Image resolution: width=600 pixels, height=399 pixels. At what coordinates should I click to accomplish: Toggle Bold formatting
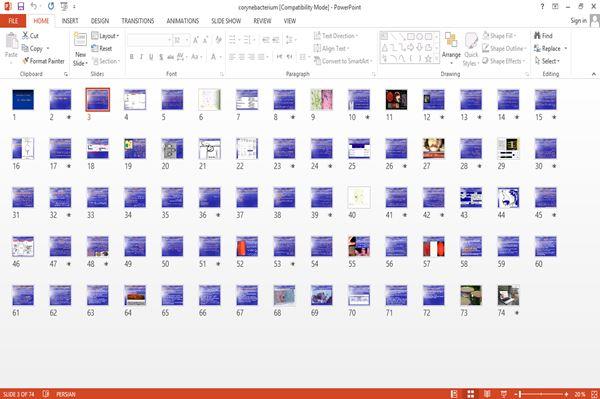(x=132, y=57)
